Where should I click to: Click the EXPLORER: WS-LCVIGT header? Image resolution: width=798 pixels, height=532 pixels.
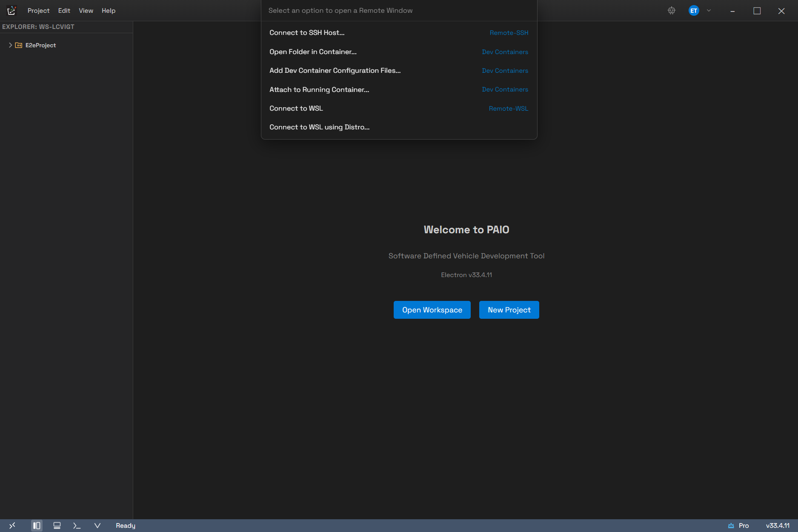click(x=38, y=27)
